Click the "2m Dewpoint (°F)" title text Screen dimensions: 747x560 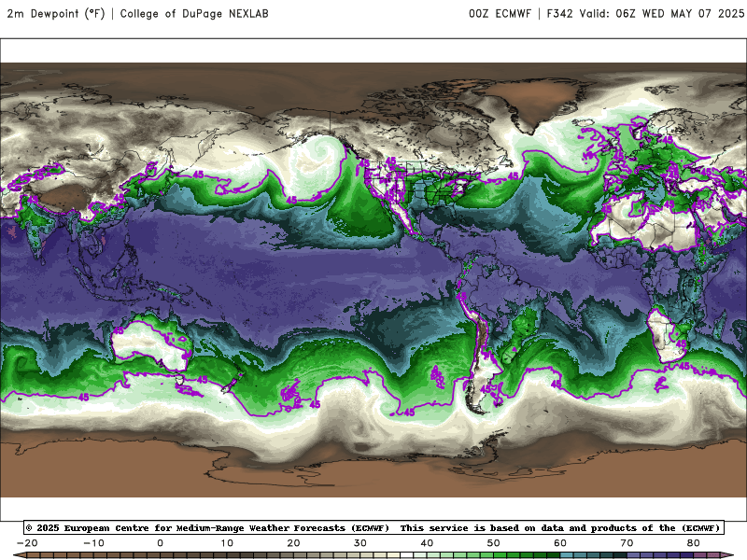[56, 14]
